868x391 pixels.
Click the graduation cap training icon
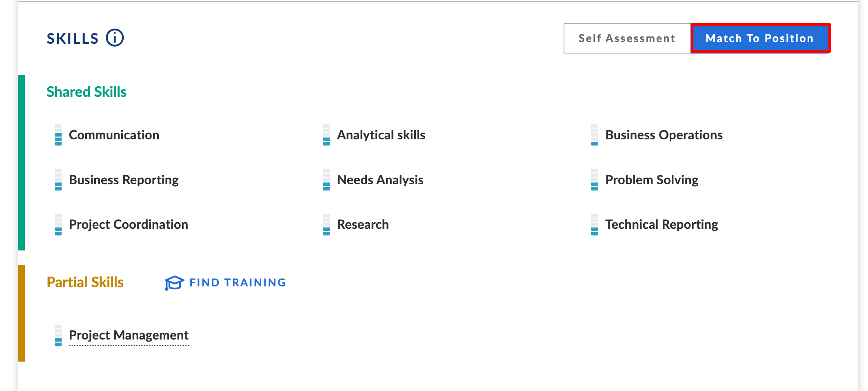[174, 283]
